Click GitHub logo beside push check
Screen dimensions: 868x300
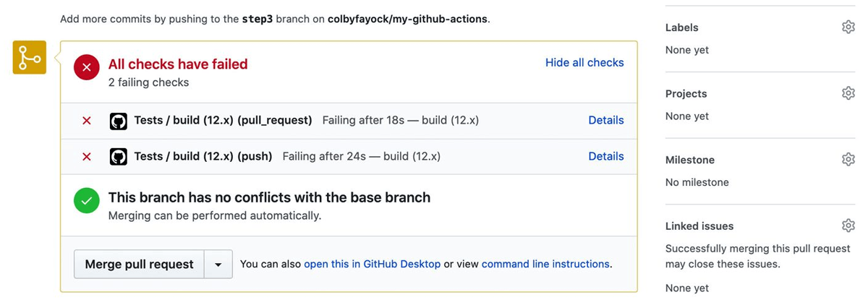[x=119, y=156]
